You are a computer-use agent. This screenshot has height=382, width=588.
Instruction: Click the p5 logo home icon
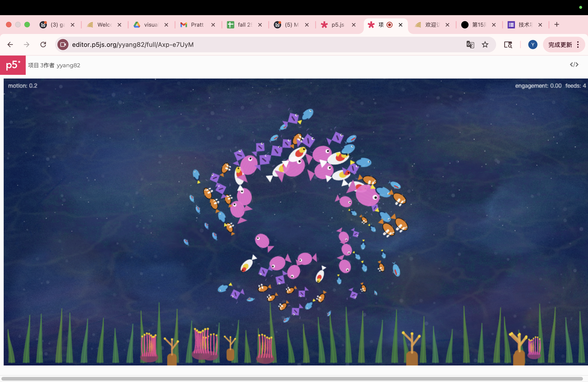13,65
